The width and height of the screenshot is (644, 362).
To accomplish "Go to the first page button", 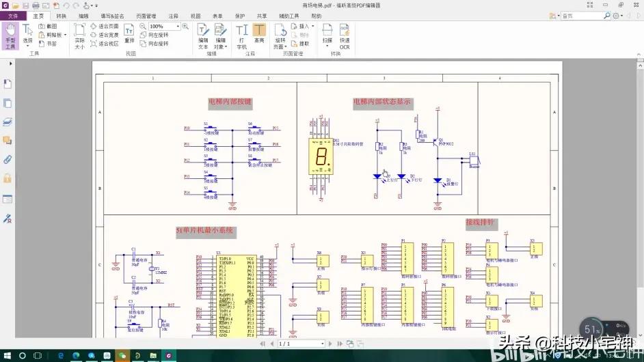I will [263, 344].
